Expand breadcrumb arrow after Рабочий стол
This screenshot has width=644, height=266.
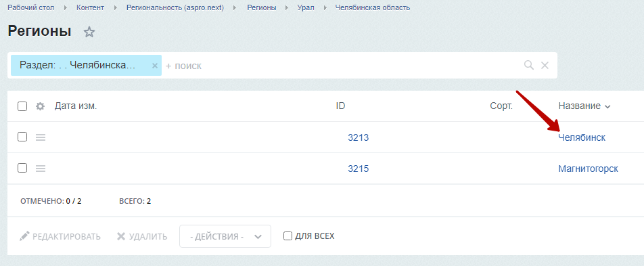coord(66,8)
